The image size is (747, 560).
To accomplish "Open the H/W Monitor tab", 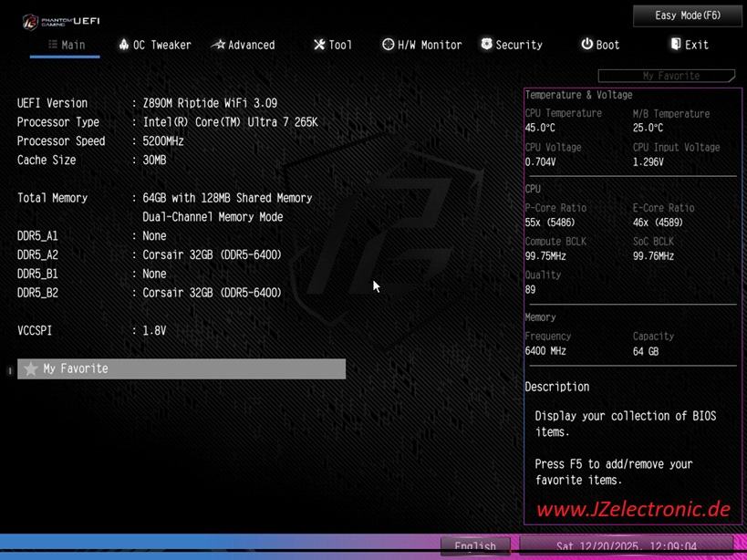I will 422,46.
